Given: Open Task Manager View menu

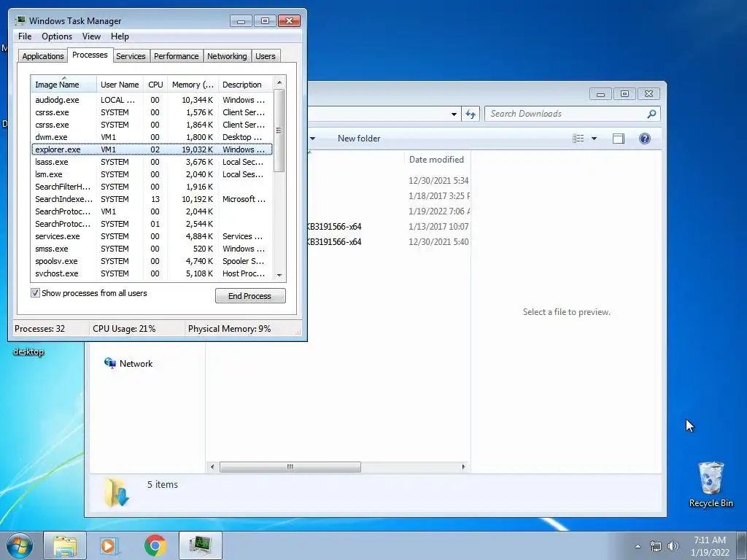Looking at the screenshot, I should [x=91, y=36].
